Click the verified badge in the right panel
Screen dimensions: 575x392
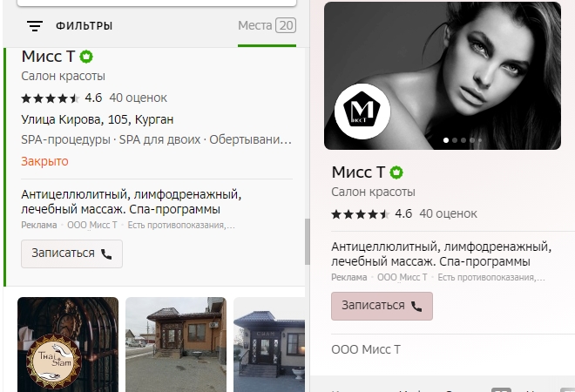click(x=397, y=172)
